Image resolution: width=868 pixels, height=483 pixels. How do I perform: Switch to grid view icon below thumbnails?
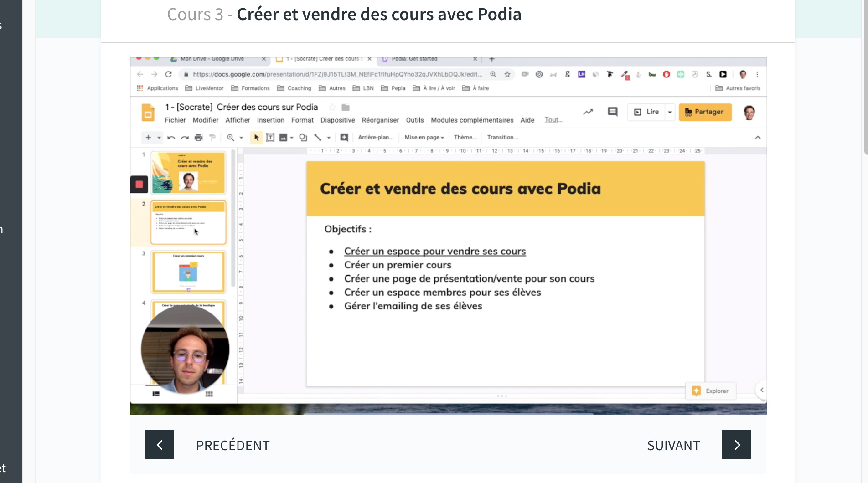point(209,394)
